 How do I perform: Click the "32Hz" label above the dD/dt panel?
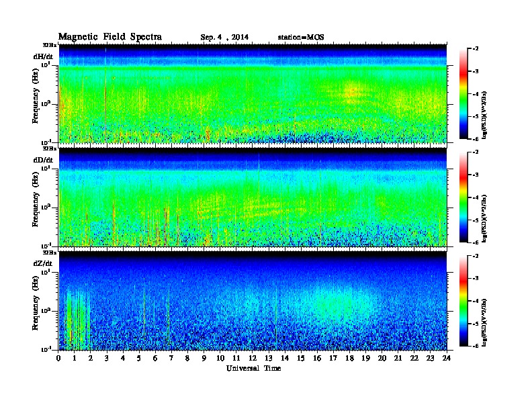50,148
